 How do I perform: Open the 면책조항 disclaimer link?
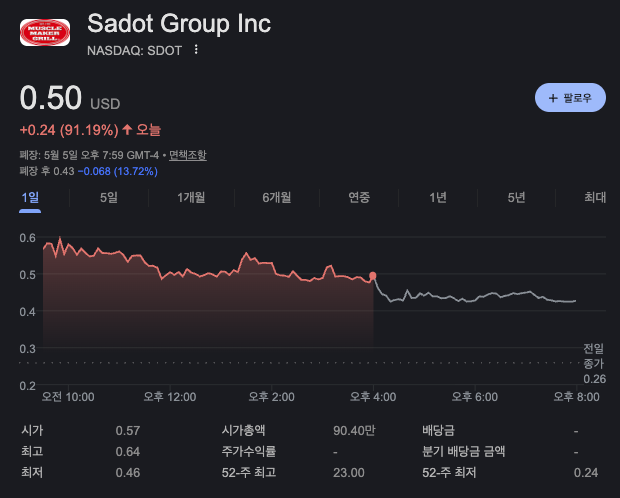tap(188, 155)
